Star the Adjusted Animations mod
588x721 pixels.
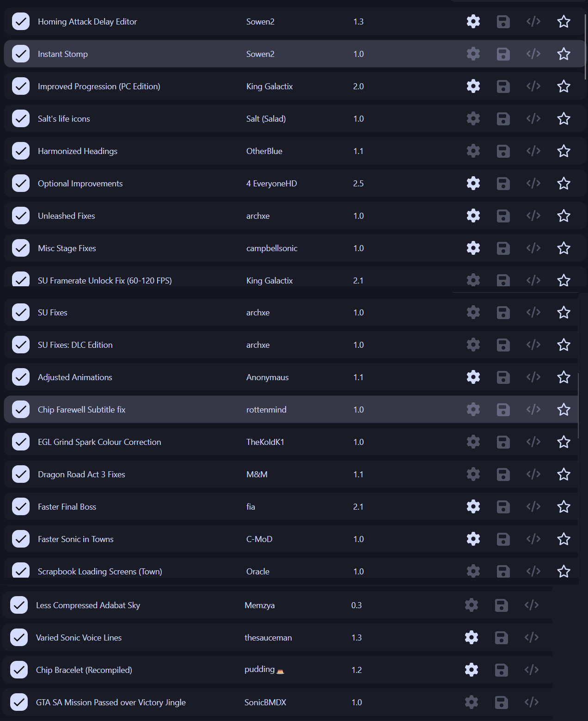[x=563, y=377]
